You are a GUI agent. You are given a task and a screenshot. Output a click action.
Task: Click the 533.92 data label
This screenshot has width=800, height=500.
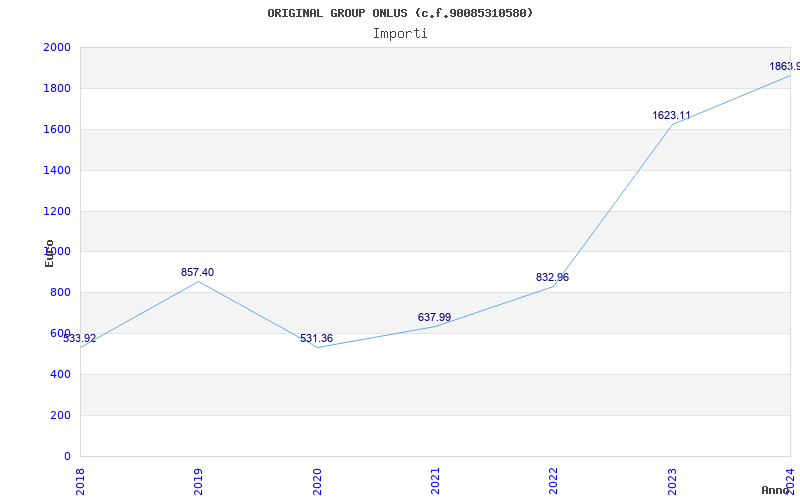80,338
